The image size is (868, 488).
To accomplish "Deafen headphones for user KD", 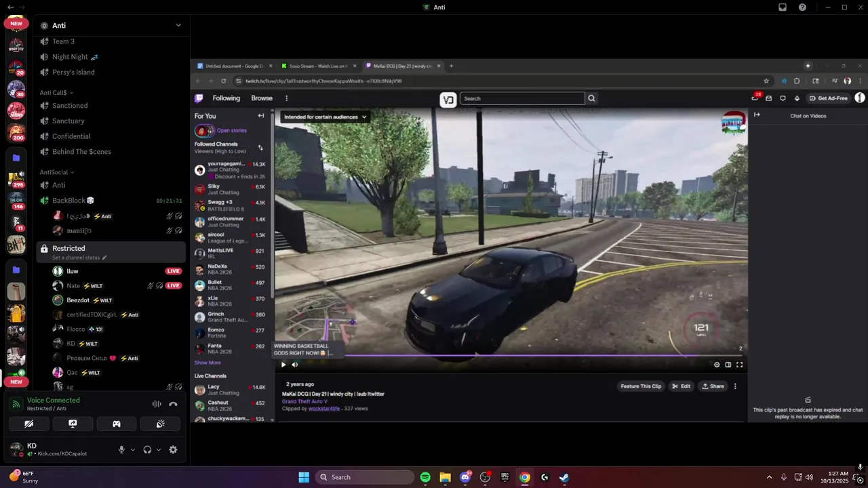I will [x=147, y=449].
